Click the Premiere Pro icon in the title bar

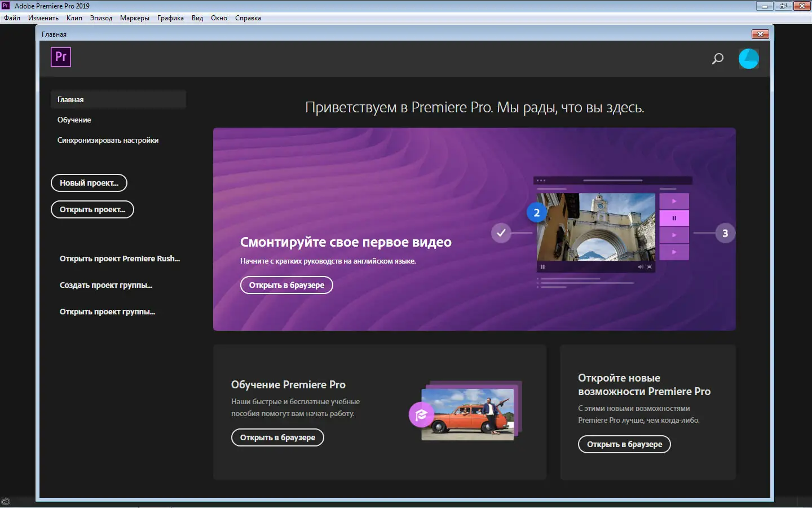coord(6,6)
